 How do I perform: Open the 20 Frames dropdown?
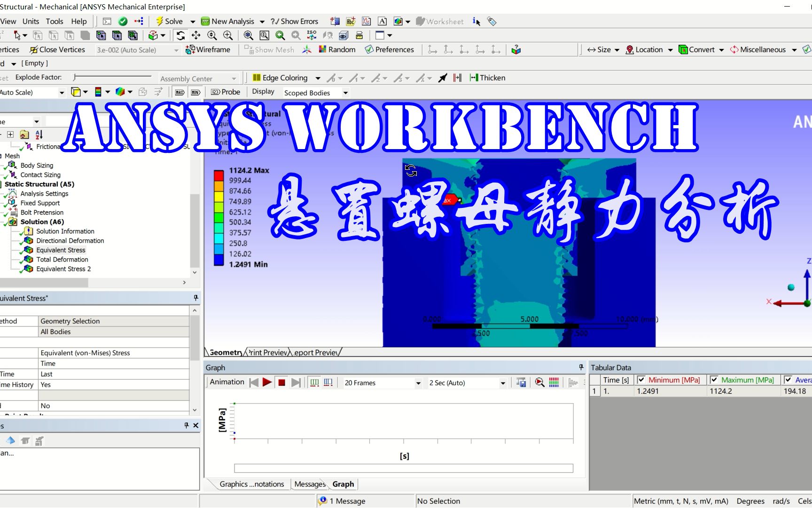(x=418, y=383)
